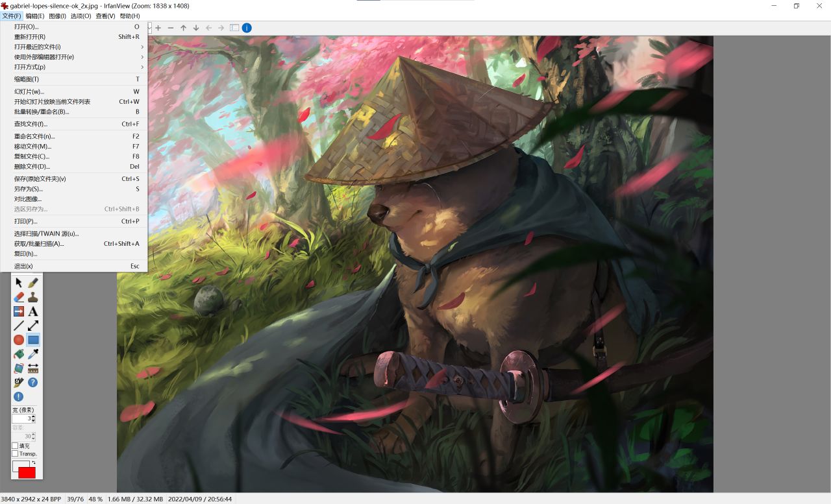This screenshot has height=504, width=831.
Task: Open the 图像(I) menu
Action: [58, 16]
